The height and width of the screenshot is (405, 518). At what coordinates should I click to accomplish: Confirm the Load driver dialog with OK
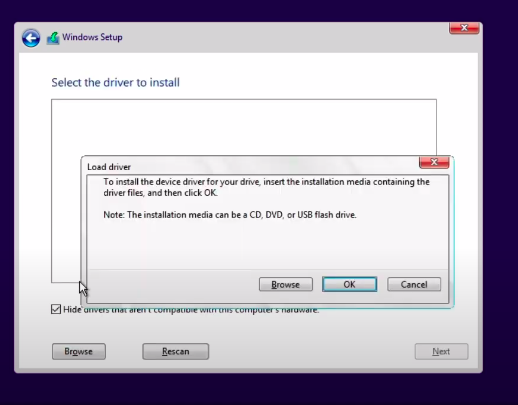coord(349,284)
